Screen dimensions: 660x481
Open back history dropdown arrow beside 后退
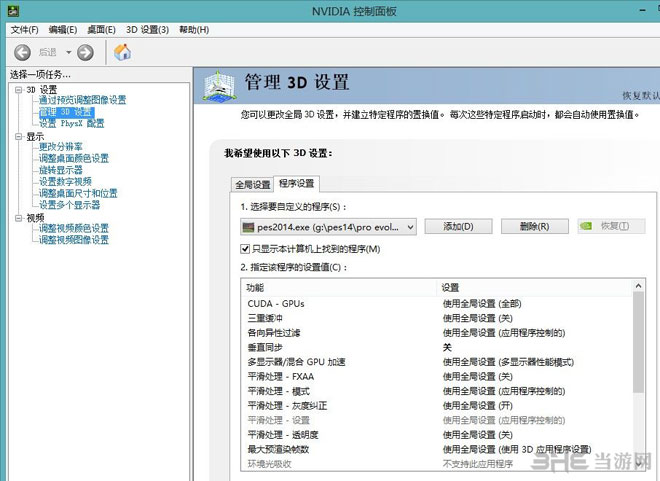click(68, 52)
